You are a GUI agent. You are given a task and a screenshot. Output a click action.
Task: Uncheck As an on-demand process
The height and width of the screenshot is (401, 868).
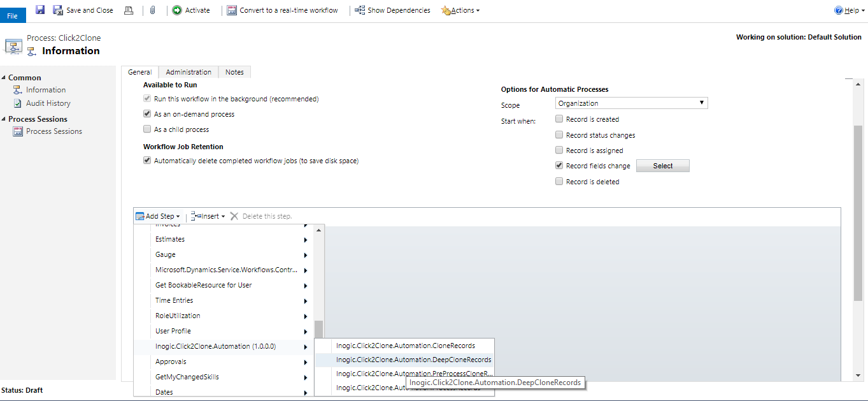(148, 114)
